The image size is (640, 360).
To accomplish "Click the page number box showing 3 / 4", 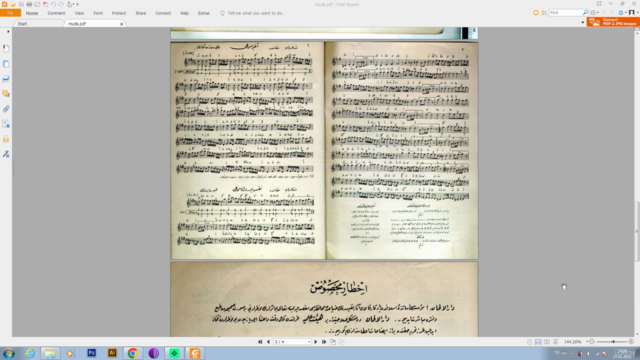I will click(292, 342).
